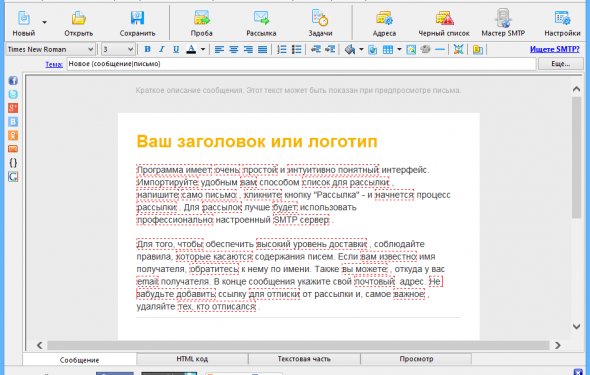Click the insert table icon
This screenshot has width=590, height=375.
tap(388, 49)
